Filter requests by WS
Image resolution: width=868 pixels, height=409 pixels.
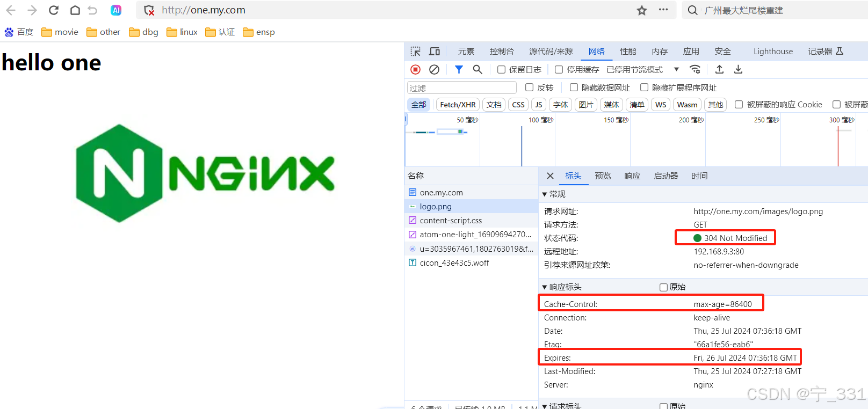coord(661,105)
